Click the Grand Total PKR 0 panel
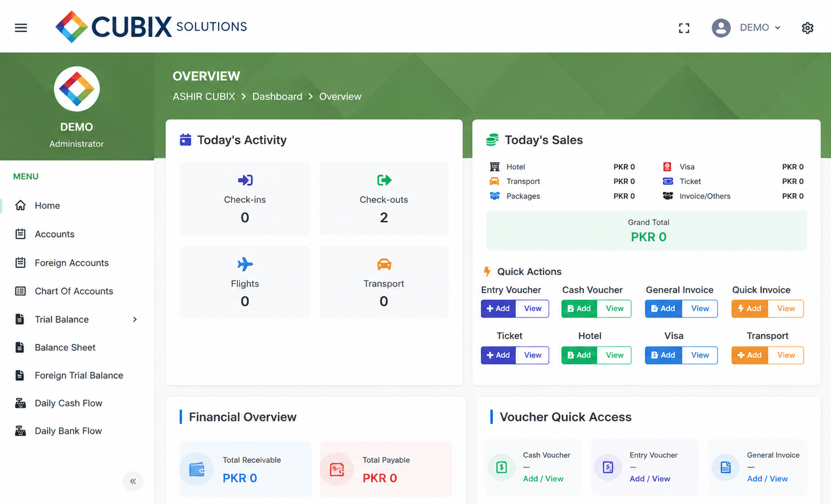Image resolution: width=831 pixels, height=504 pixels. point(647,230)
